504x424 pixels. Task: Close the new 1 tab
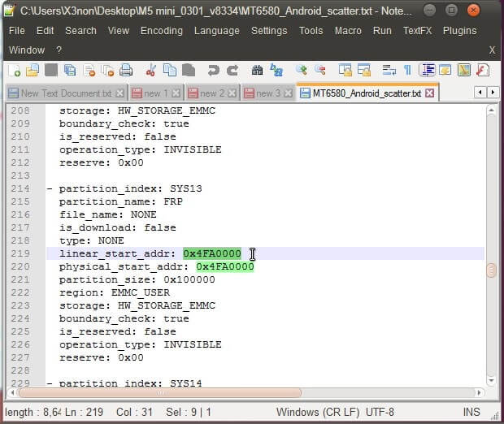click(x=176, y=93)
